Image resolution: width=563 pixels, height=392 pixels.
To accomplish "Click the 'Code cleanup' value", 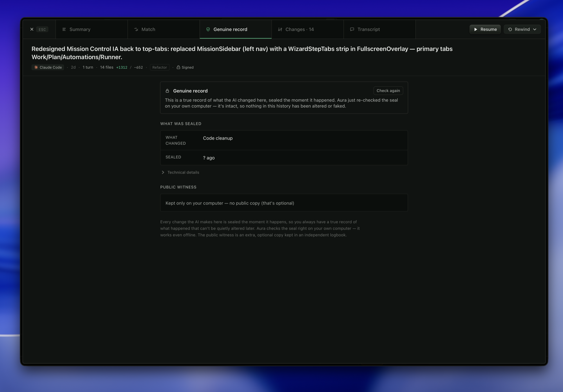I will tap(218, 138).
